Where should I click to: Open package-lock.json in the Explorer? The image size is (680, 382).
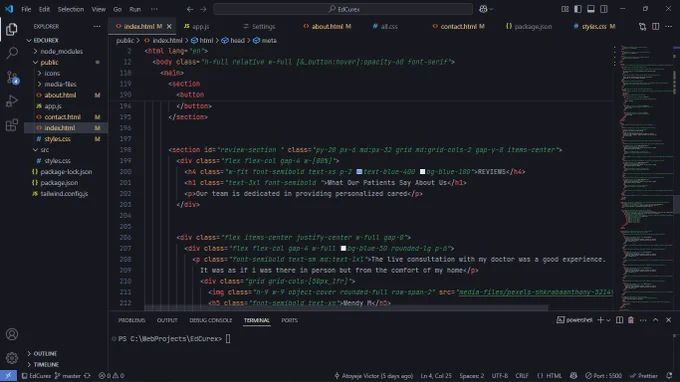(x=66, y=172)
